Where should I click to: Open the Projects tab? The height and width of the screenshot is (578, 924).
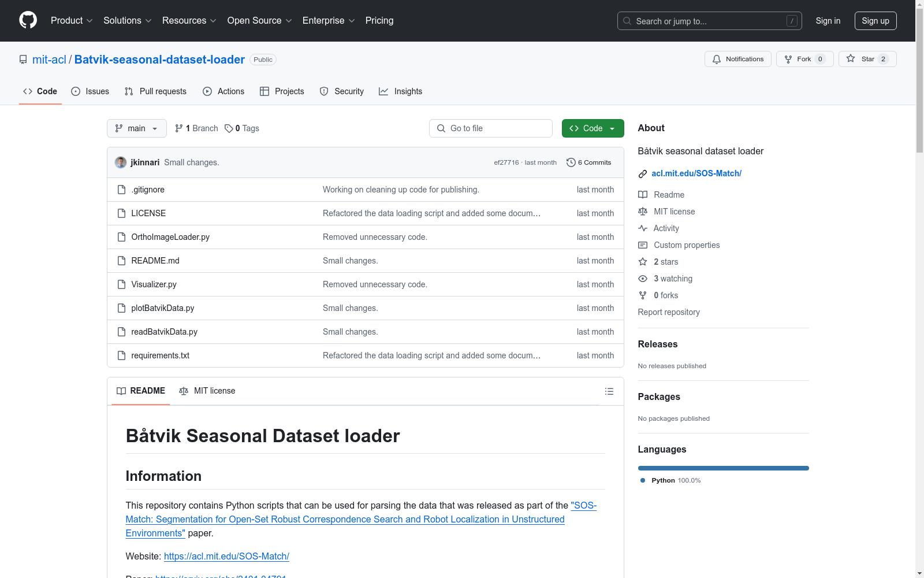click(282, 91)
